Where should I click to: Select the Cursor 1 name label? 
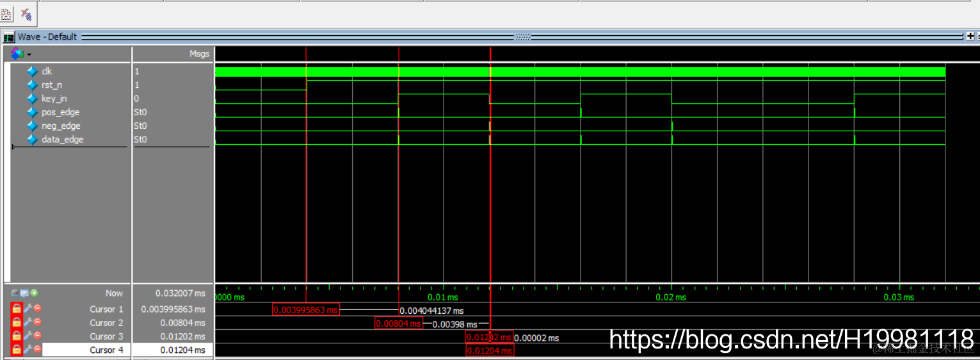click(106, 309)
